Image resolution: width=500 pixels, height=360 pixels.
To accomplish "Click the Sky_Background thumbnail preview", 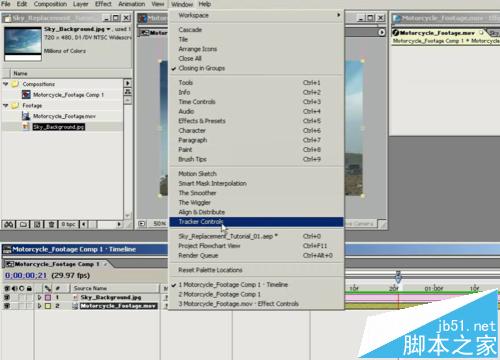I will tap(23, 44).
